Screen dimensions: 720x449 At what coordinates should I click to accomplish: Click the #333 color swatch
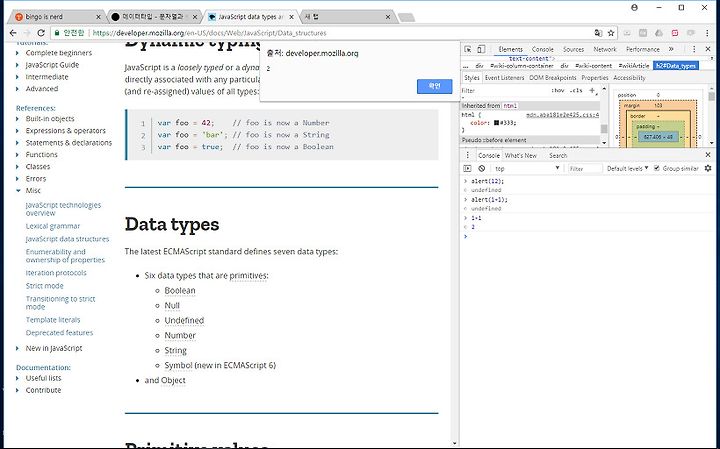(496, 123)
